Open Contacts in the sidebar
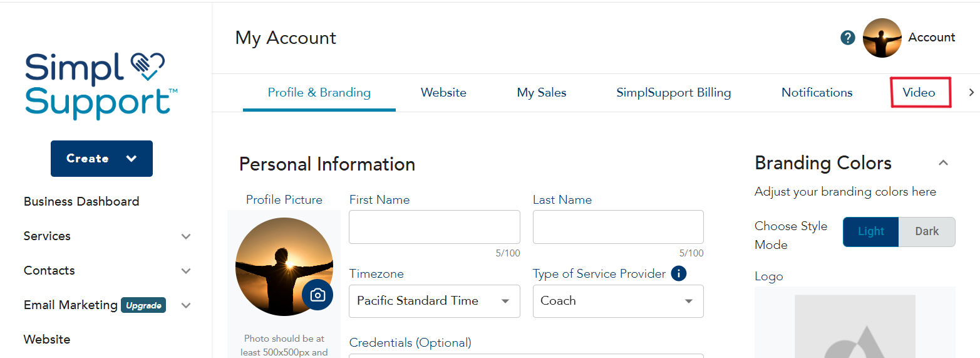This screenshot has height=358, width=980. point(49,270)
